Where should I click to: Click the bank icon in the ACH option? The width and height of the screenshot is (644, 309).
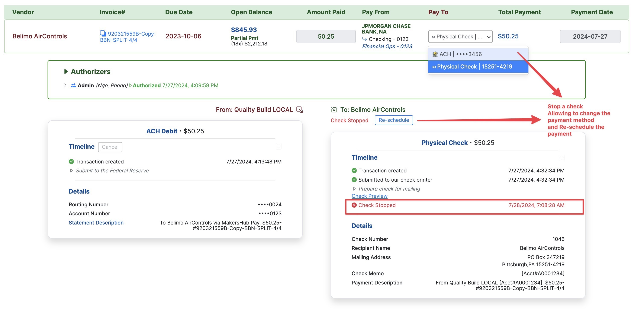point(435,54)
